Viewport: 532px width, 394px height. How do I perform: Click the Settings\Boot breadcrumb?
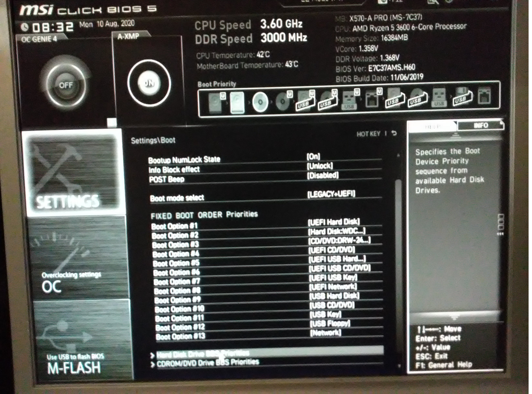(x=153, y=140)
